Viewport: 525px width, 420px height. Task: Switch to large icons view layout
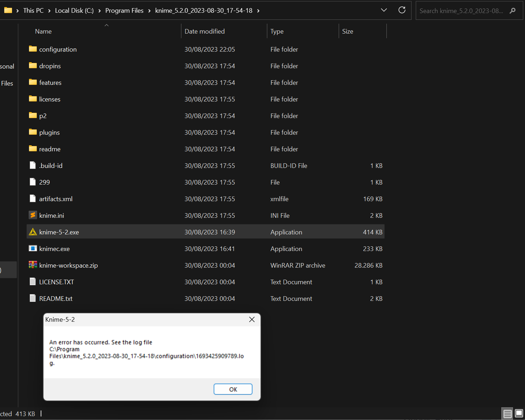coord(519,413)
